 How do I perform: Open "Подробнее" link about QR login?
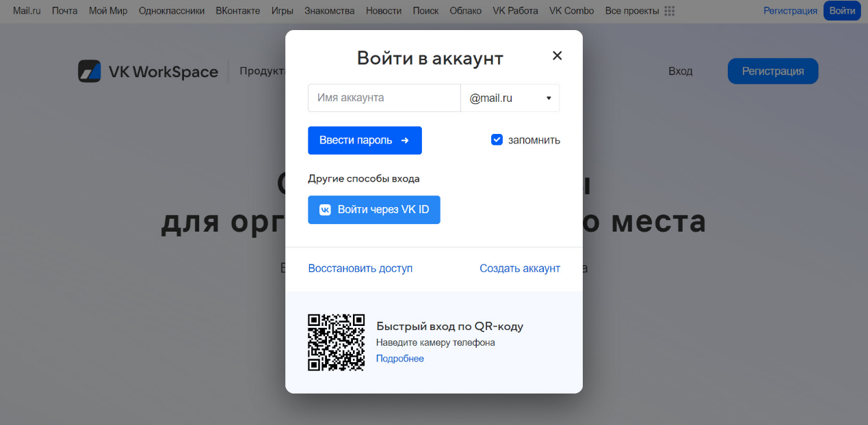click(399, 359)
